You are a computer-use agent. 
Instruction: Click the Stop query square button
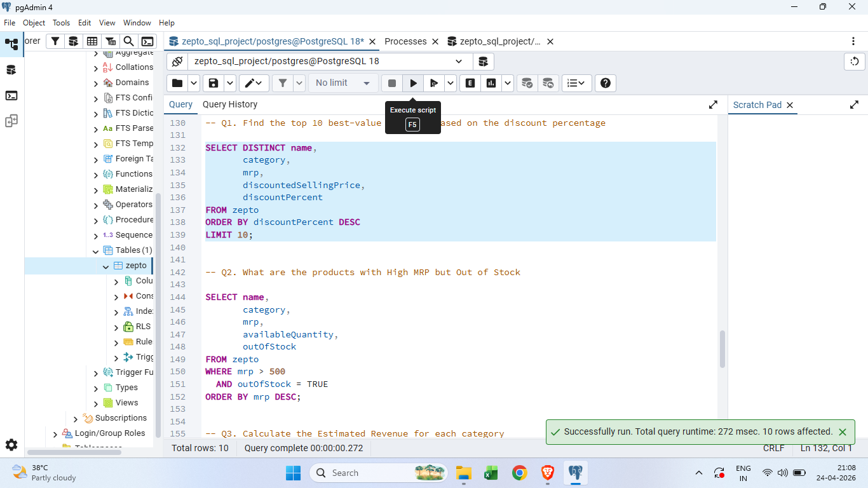coord(392,83)
